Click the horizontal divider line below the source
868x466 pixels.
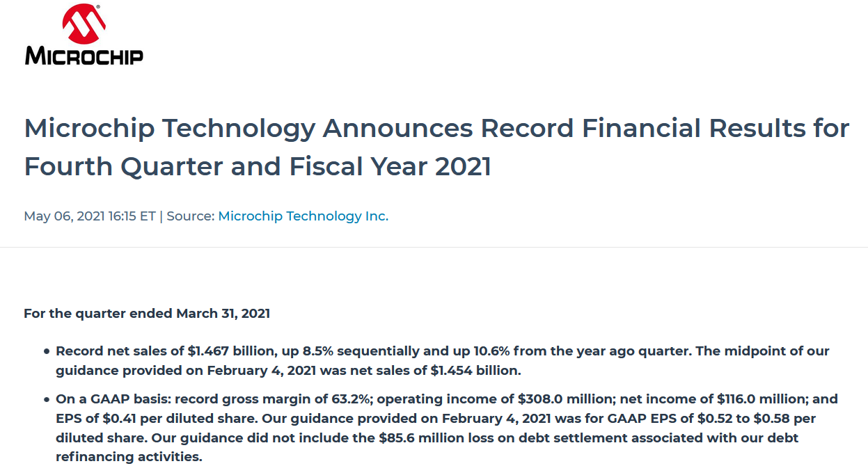click(x=434, y=247)
